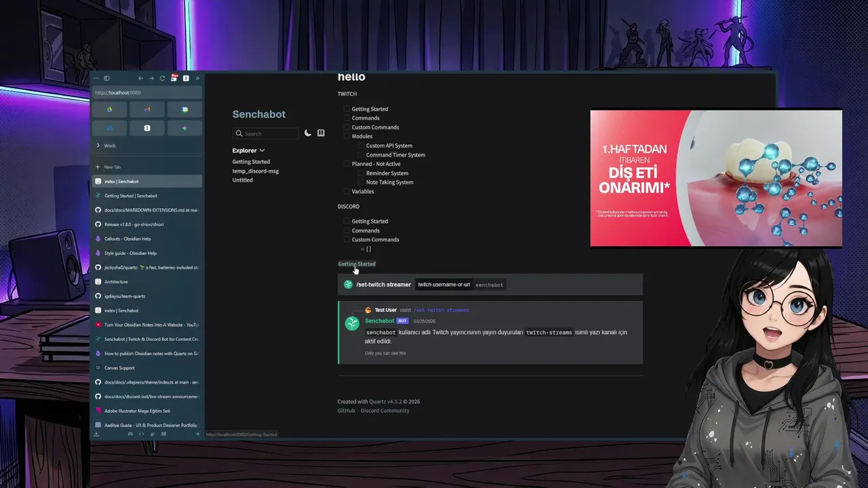Switch to Callouts - Obsidian Help tab
This screenshot has width=868, height=488.
tap(147, 239)
